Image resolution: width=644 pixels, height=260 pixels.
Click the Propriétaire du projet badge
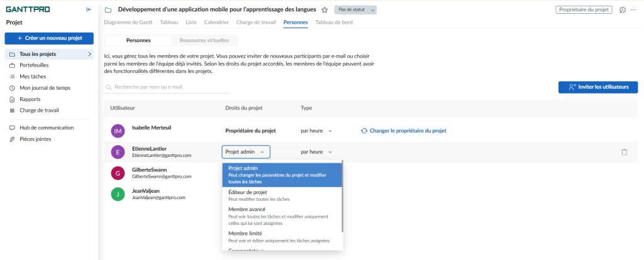(x=584, y=10)
